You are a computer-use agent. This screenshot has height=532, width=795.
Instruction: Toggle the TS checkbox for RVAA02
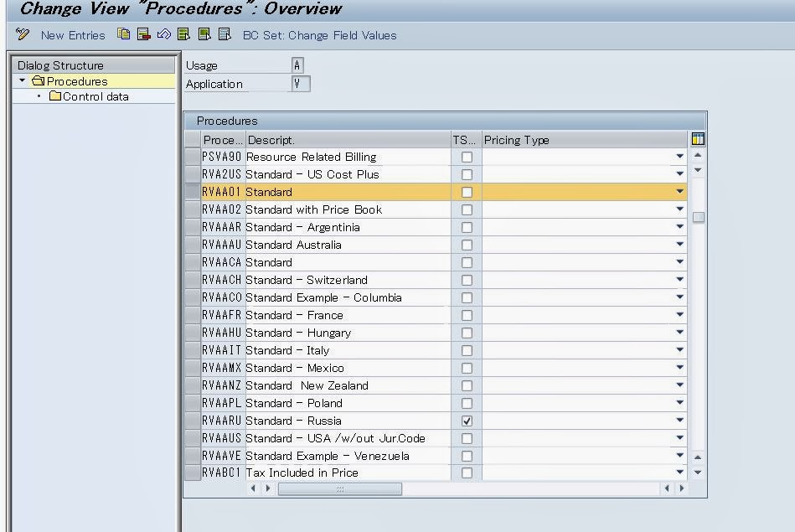(467, 210)
